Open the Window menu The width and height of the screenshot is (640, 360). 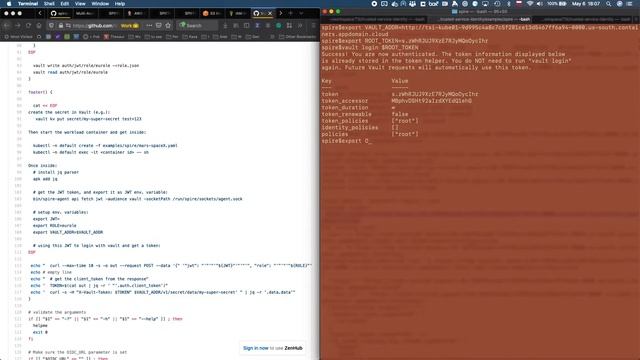100,4
